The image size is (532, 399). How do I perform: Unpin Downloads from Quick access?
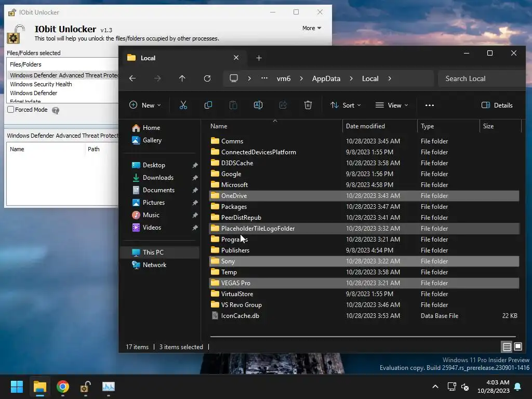[195, 178]
